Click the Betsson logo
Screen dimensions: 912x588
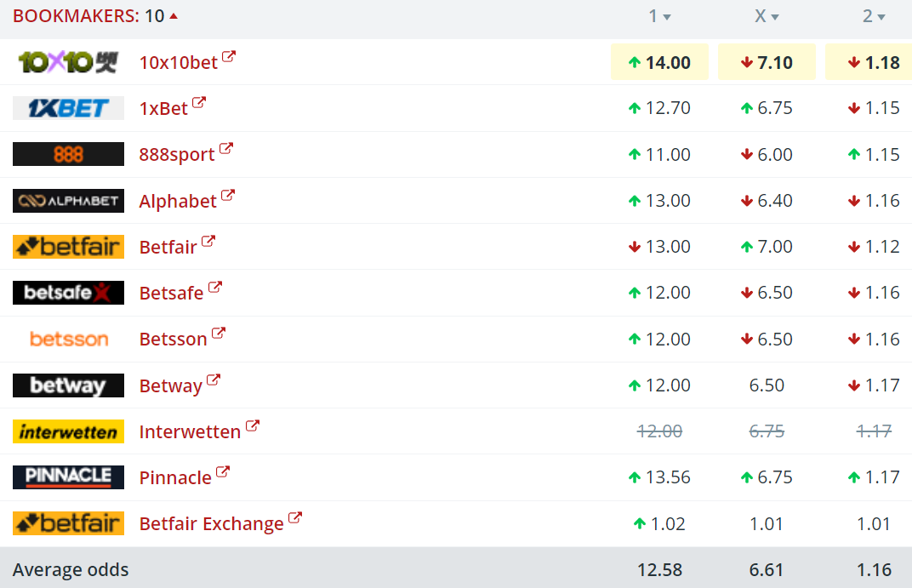pos(68,339)
